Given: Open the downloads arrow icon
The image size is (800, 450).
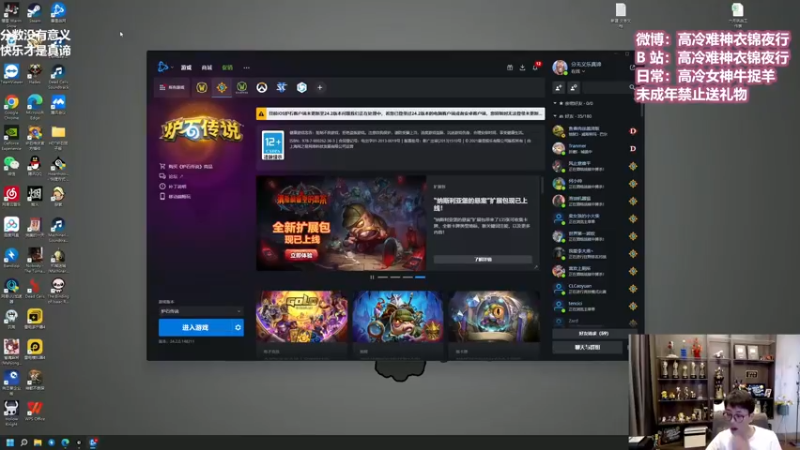Looking at the screenshot, I should tap(522, 67).
